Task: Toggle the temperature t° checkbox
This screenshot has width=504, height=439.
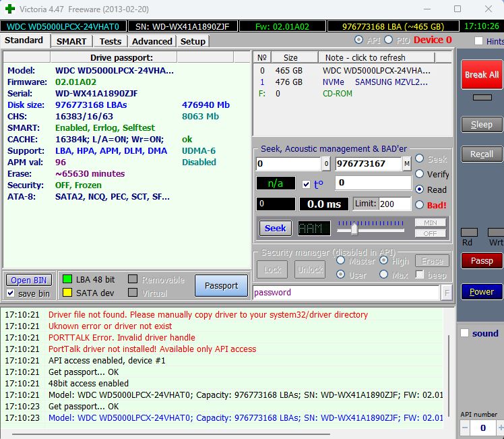Action: pyautogui.click(x=306, y=184)
